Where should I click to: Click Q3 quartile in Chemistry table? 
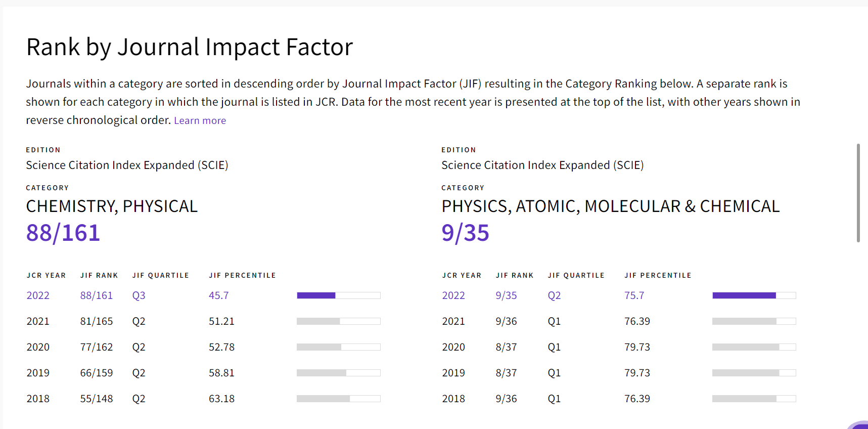click(139, 295)
